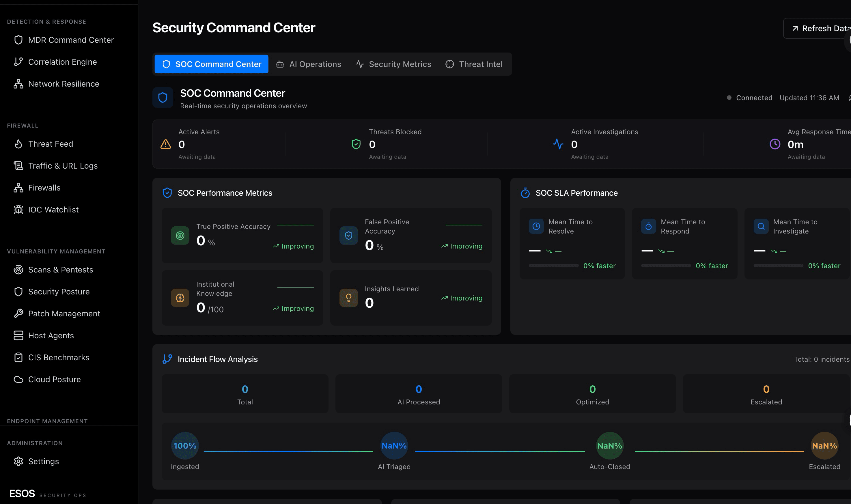Open MDR Command Center shield icon
The width and height of the screenshot is (851, 504).
(18, 40)
